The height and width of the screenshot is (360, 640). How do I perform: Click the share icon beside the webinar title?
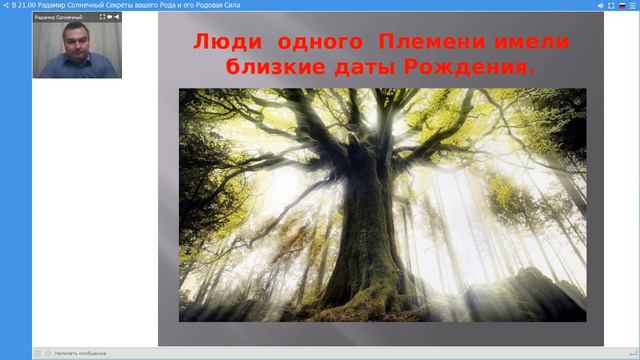pyautogui.click(x=6, y=5)
